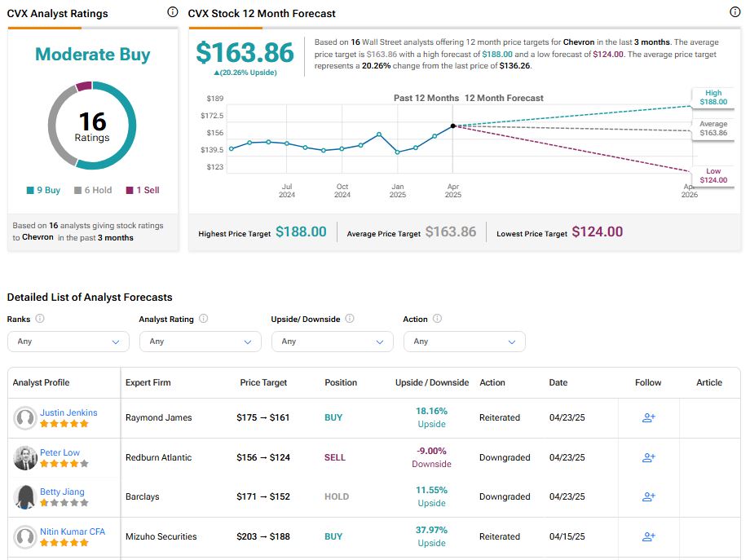Image resolution: width=750 pixels, height=560 pixels.
Task: Expand the Upside/ Downside filter dropdown
Action: point(333,342)
